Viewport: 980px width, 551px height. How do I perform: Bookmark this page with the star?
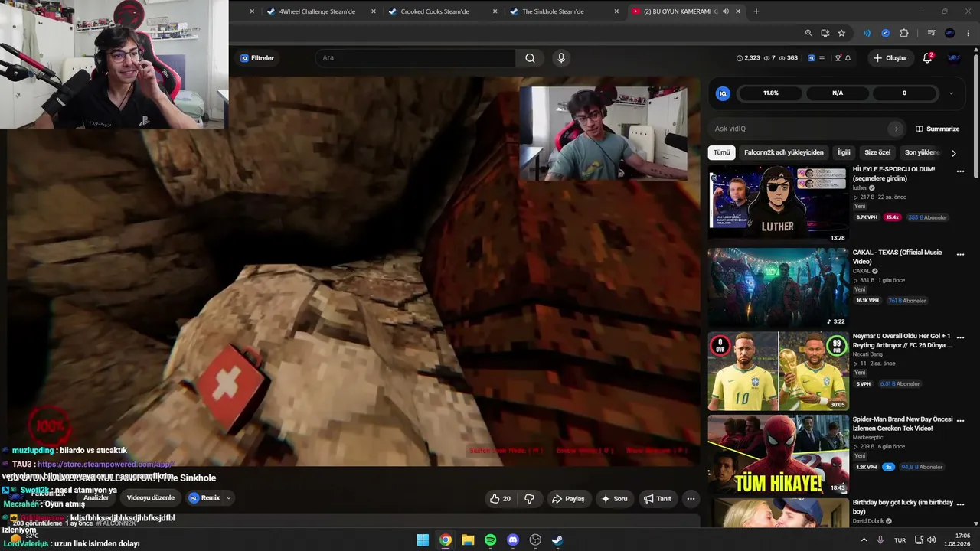tap(841, 33)
